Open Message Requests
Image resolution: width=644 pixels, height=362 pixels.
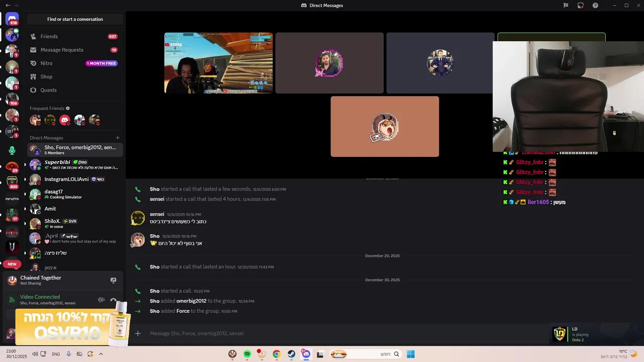pyautogui.click(x=75, y=50)
